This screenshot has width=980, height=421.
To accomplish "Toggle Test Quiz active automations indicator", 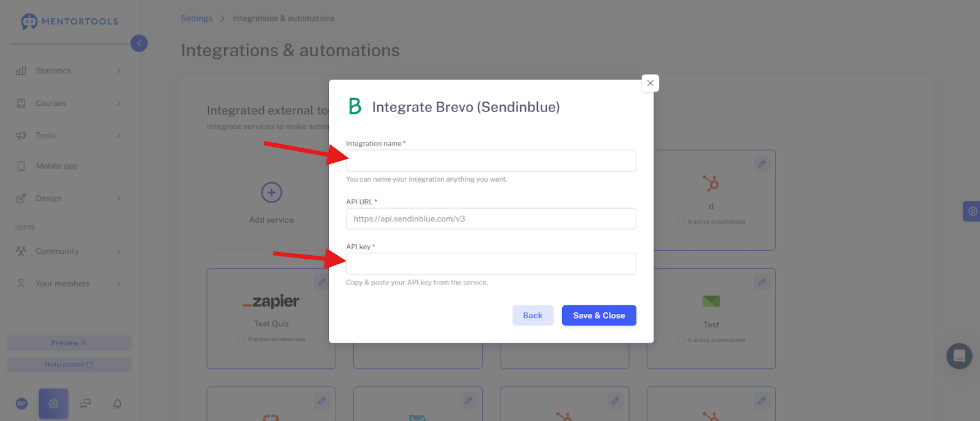I will click(x=241, y=339).
